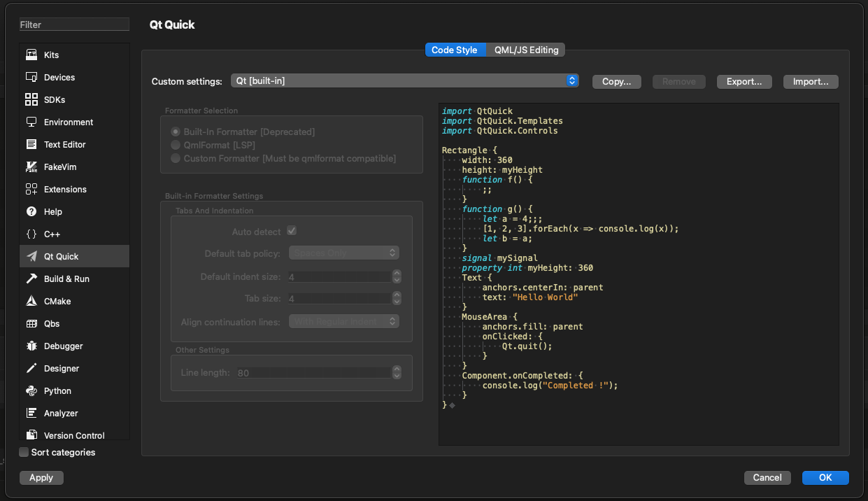Click the Analyzer icon
868x501 pixels.
[31, 413]
